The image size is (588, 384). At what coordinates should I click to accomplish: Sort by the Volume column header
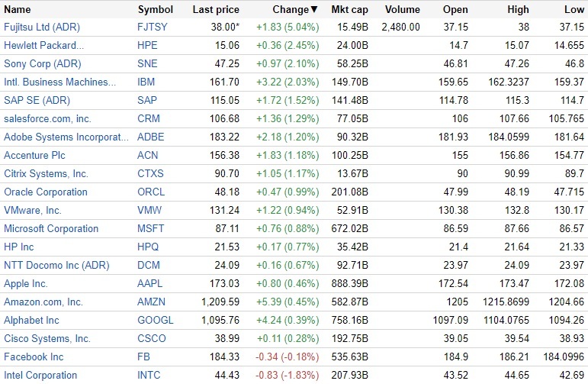point(403,10)
